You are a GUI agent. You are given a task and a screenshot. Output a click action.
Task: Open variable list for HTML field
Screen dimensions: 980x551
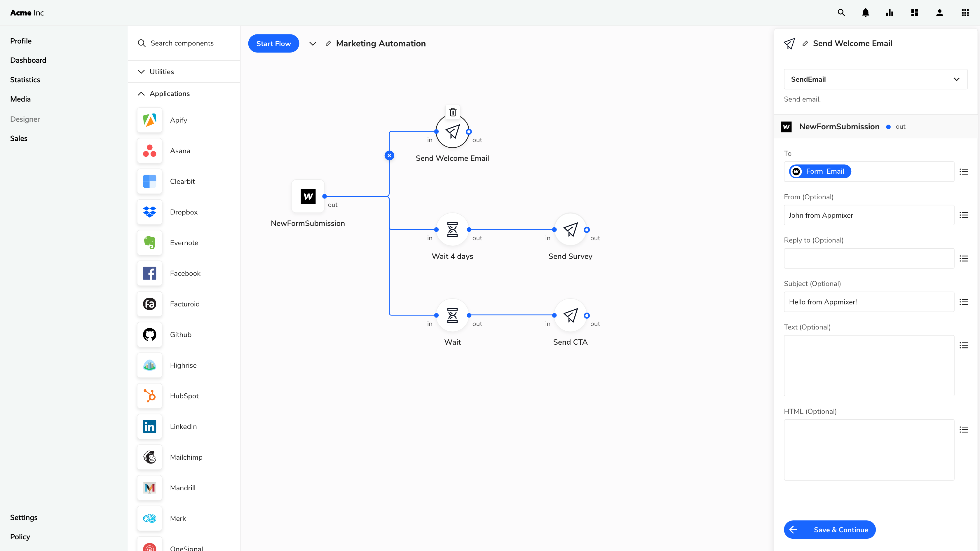[964, 430]
